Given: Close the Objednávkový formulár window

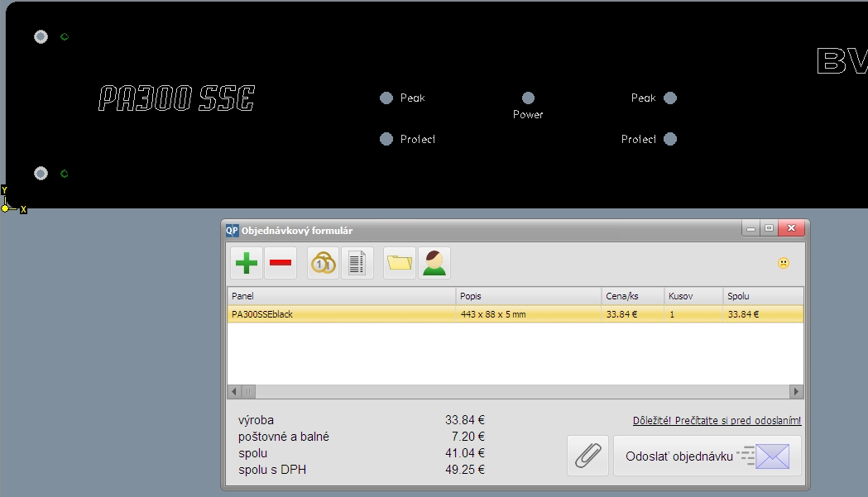Looking at the screenshot, I should [792, 228].
